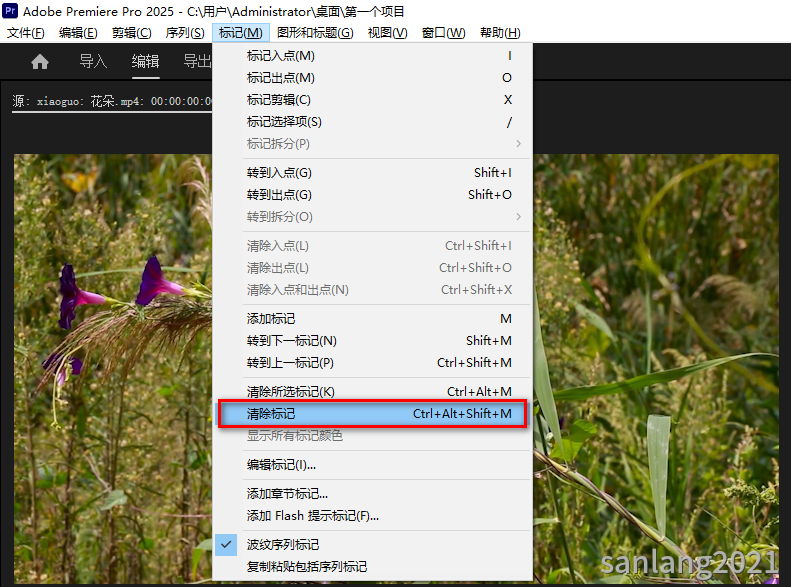Select 转到出点(G) menu entry
The image size is (791, 587).
point(373,195)
